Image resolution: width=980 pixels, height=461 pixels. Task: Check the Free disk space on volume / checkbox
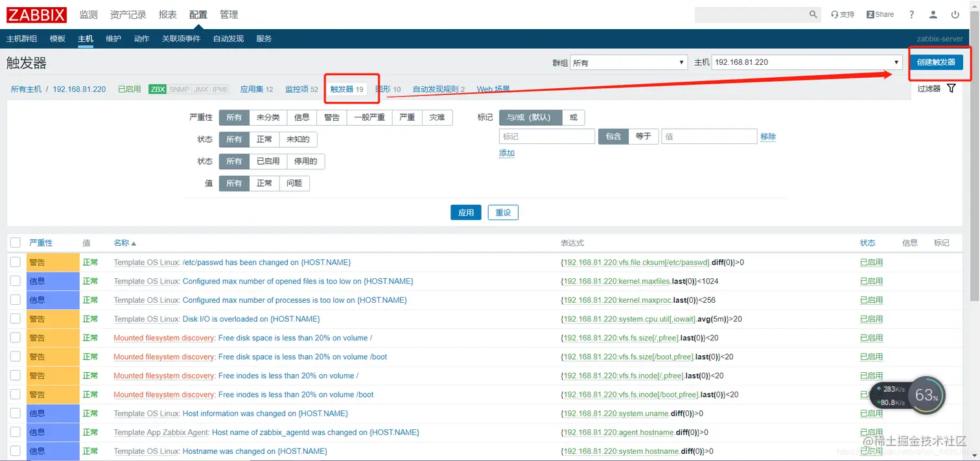(x=16, y=337)
